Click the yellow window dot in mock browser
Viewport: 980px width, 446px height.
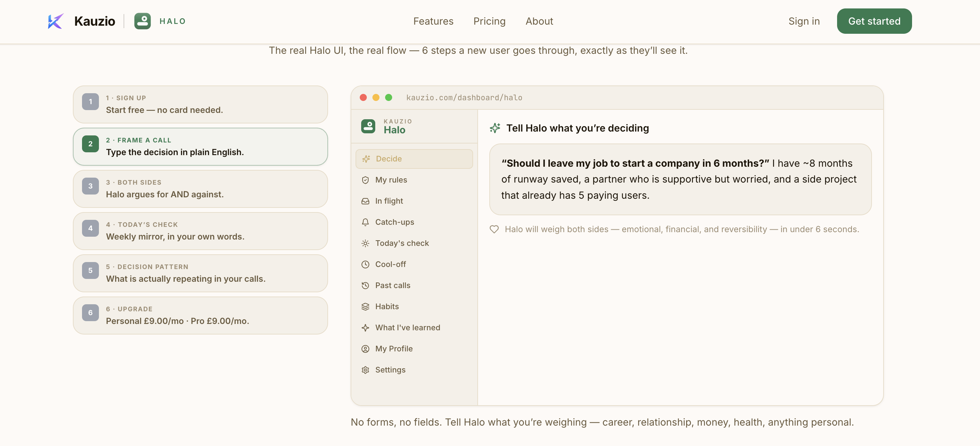coord(376,98)
